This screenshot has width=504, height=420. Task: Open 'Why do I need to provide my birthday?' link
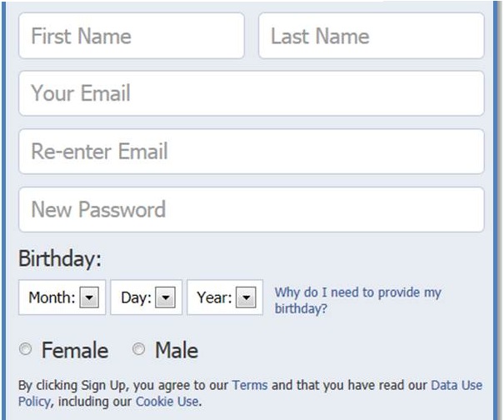(x=358, y=300)
